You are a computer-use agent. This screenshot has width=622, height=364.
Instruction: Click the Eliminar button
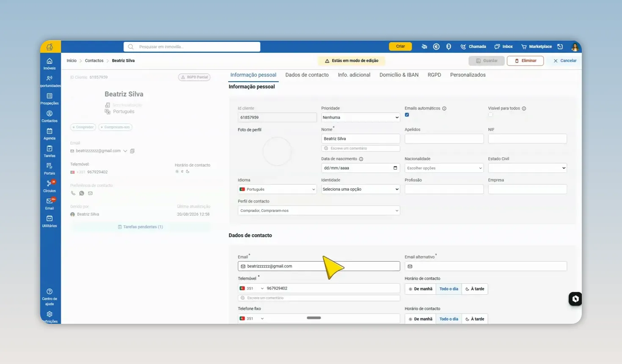pyautogui.click(x=525, y=61)
